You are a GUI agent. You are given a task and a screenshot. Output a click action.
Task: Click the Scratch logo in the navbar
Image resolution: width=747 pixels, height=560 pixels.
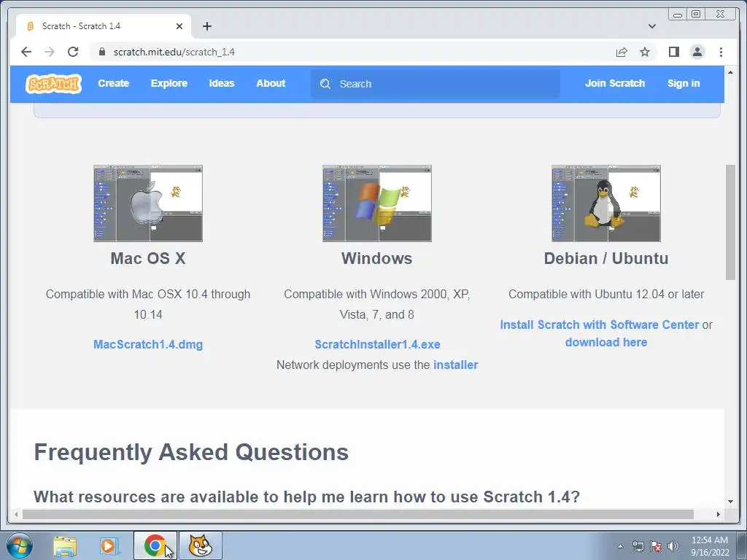pos(53,84)
